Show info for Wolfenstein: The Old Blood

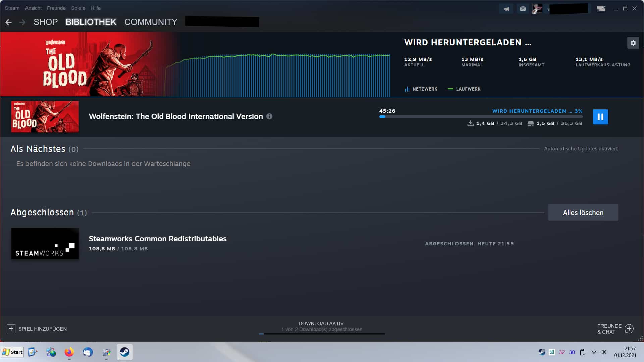tap(269, 116)
